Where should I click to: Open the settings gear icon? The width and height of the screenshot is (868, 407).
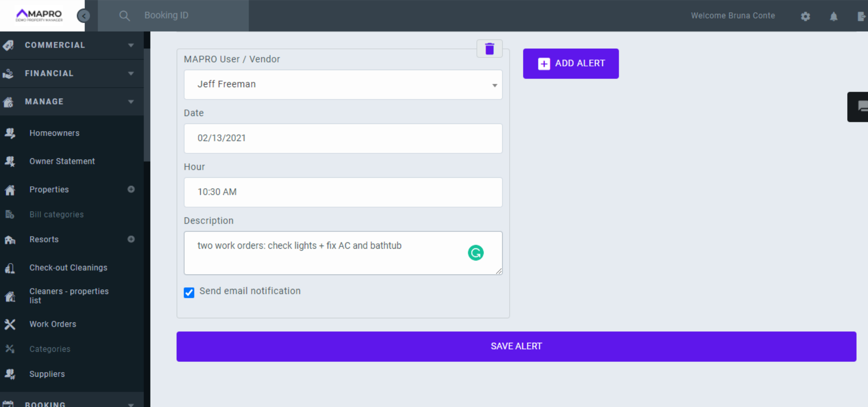pyautogui.click(x=805, y=16)
